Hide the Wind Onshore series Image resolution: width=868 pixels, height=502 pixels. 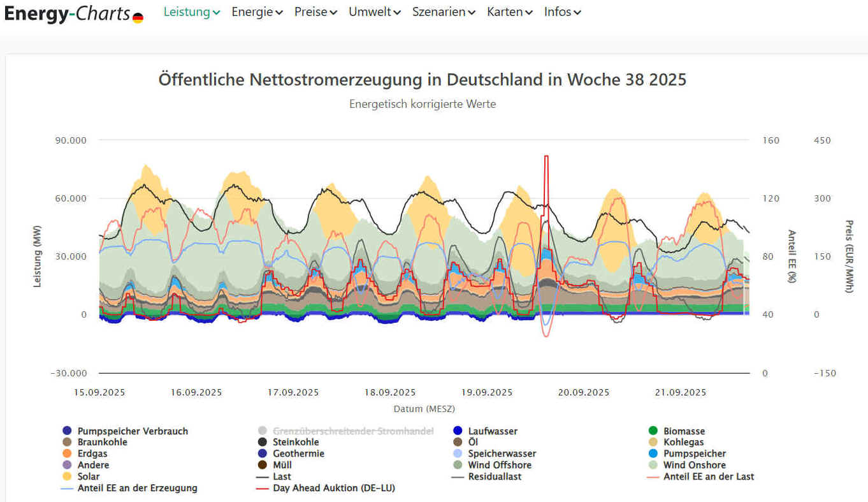pyautogui.click(x=694, y=465)
